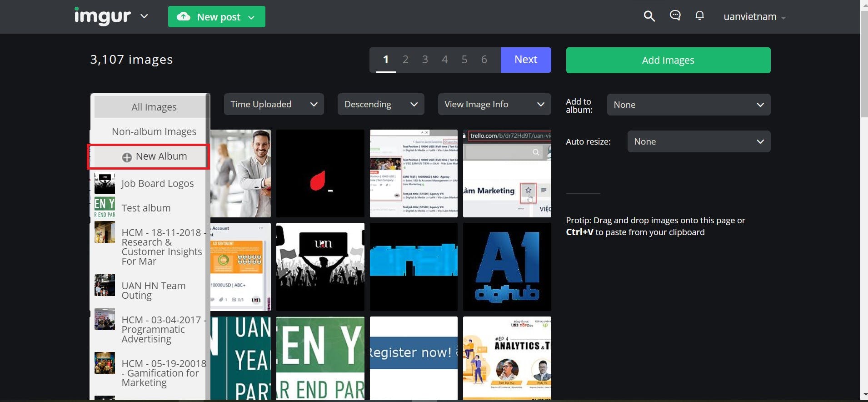
Task: Click the 3,107 images count text
Action: pyautogui.click(x=131, y=60)
